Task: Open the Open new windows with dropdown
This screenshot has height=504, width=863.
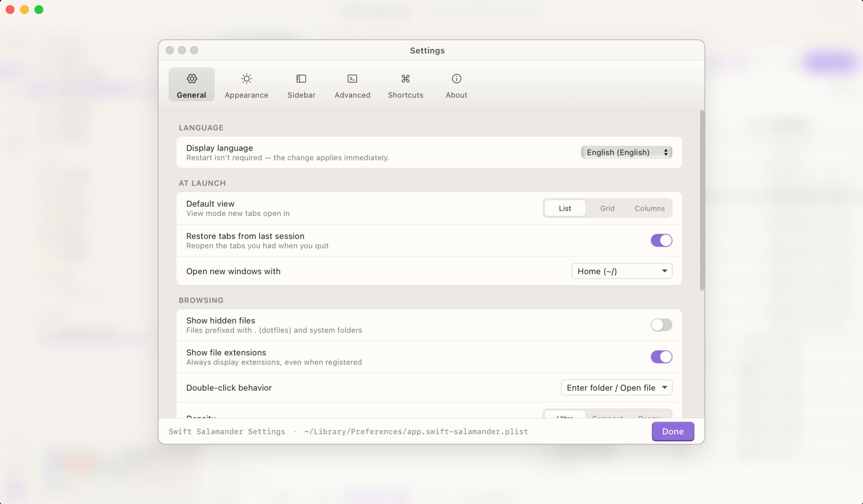Action: pos(622,271)
